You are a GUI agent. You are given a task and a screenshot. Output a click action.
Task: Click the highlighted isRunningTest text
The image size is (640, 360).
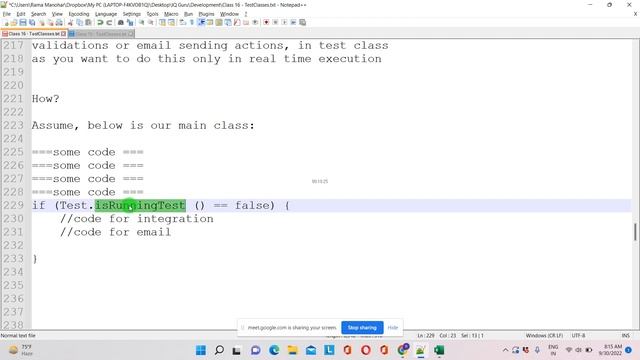coord(140,205)
